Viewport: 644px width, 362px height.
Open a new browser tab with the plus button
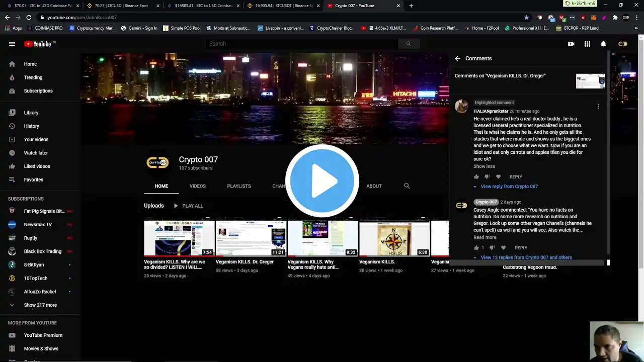[x=411, y=6]
